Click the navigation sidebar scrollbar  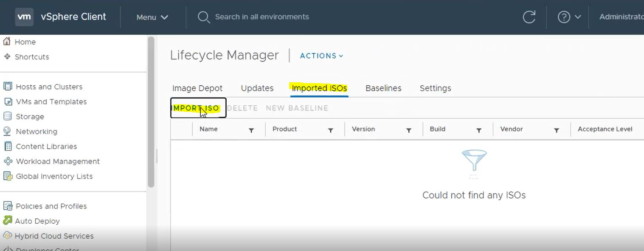pyautogui.click(x=151, y=112)
